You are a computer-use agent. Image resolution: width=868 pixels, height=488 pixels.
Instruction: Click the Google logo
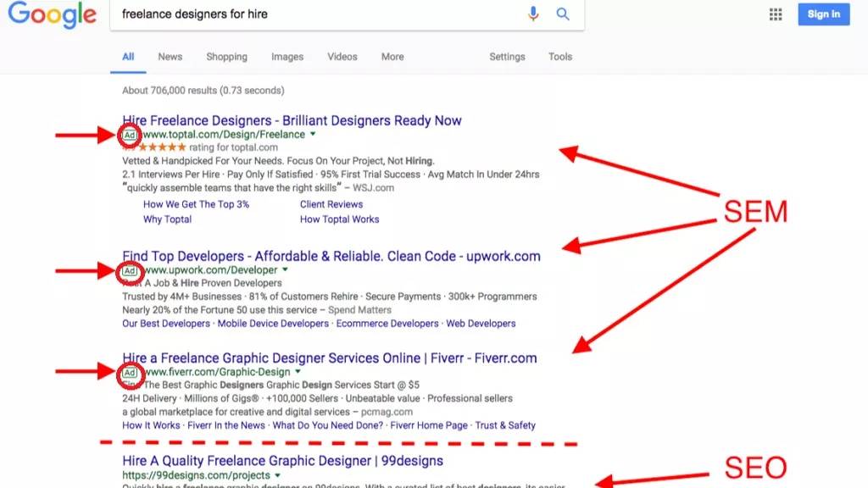pyautogui.click(x=52, y=15)
